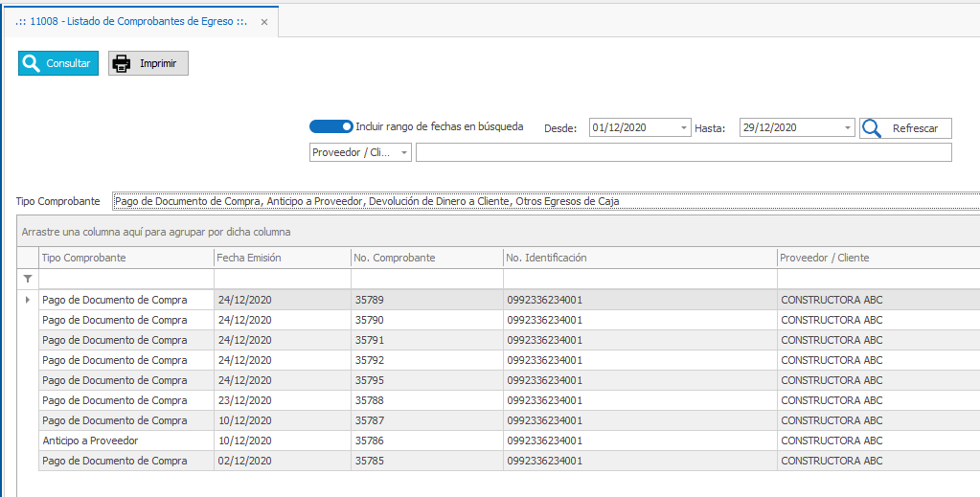Expand the Proveedor / Cliente combo box
The image size is (980, 497).
(x=404, y=153)
